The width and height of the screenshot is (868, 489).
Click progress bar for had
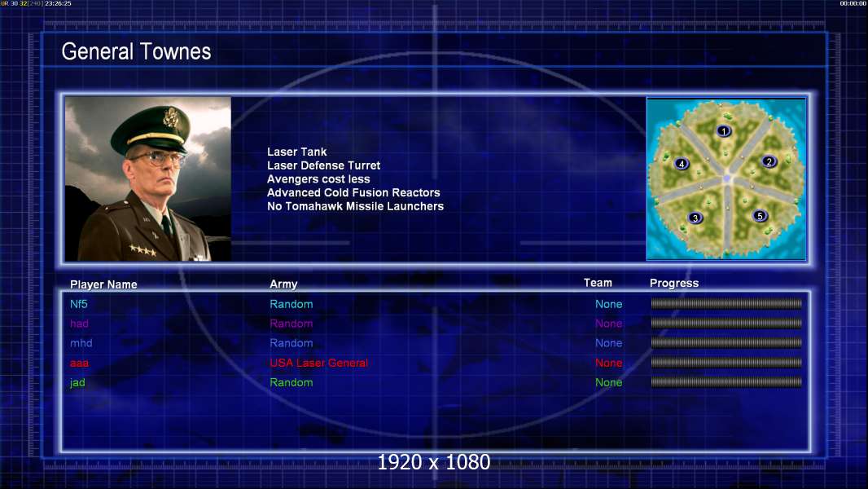726,323
